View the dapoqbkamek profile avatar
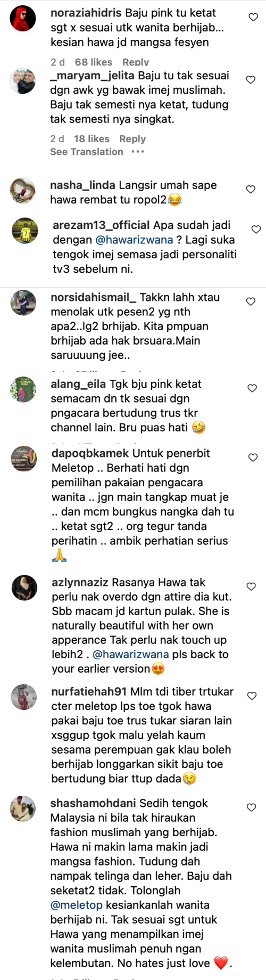 click(x=24, y=459)
